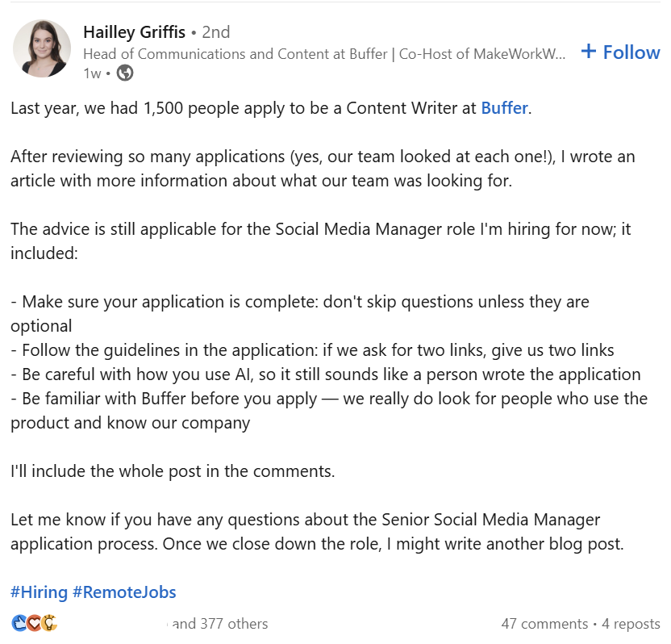Click the '1w' post timestamp
The width and height of the screenshot is (671, 644).
pos(92,73)
